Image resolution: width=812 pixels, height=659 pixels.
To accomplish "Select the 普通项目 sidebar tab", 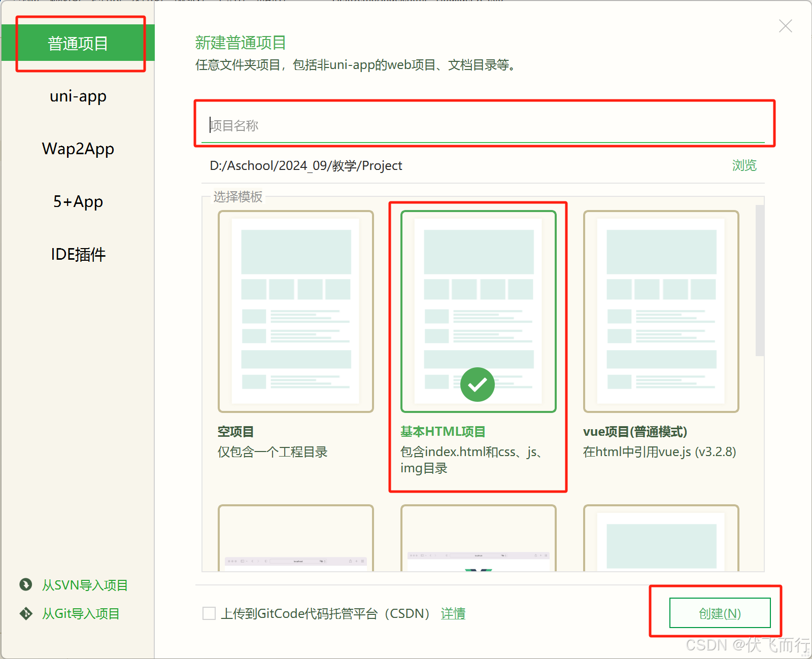I will pos(78,43).
